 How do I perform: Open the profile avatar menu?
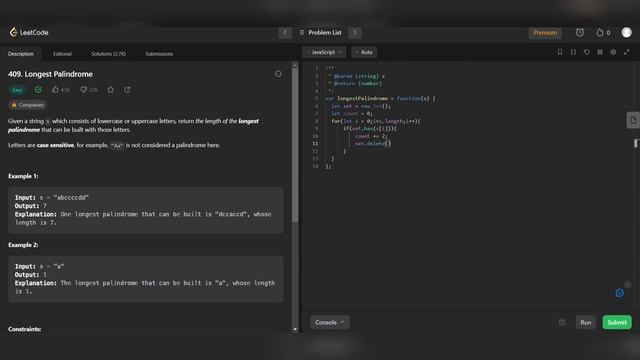click(x=627, y=32)
